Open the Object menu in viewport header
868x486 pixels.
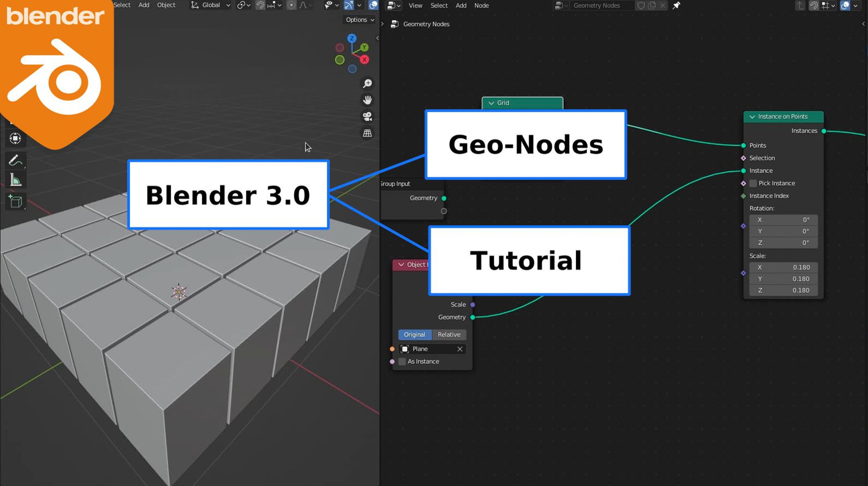(x=166, y=5)
